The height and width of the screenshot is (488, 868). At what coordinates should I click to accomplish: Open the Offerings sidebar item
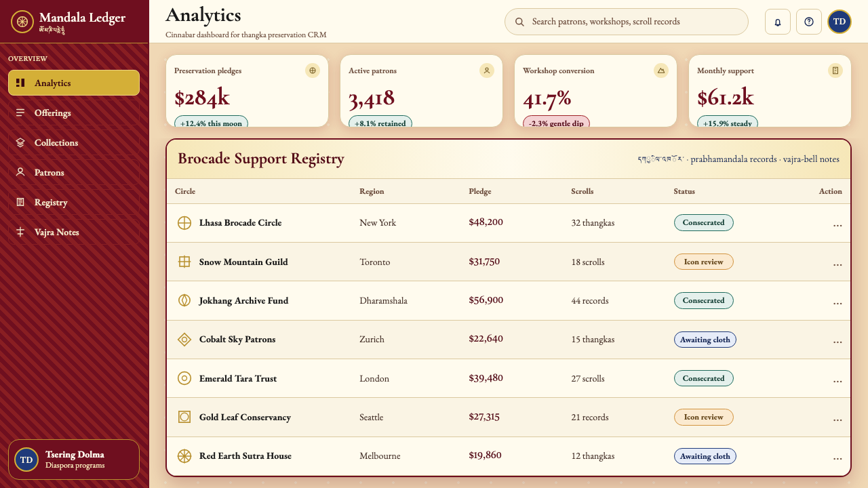pyautogui.click(x=74, y=113)
